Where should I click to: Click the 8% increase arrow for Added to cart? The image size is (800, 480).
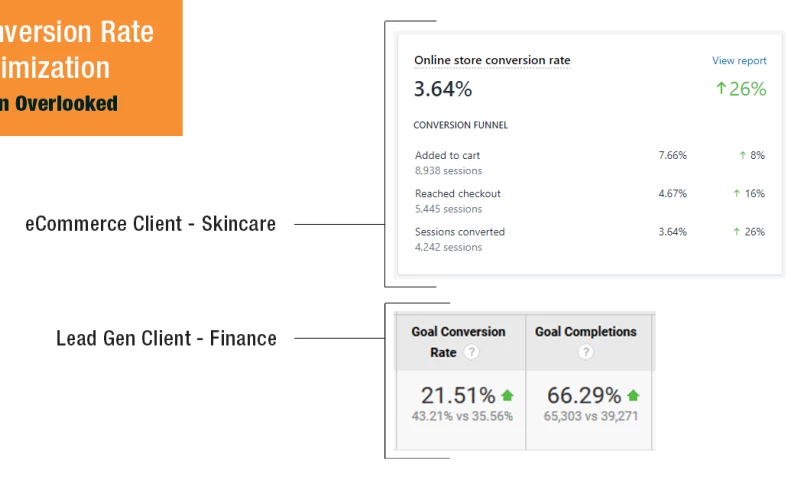tap(742, 156)
